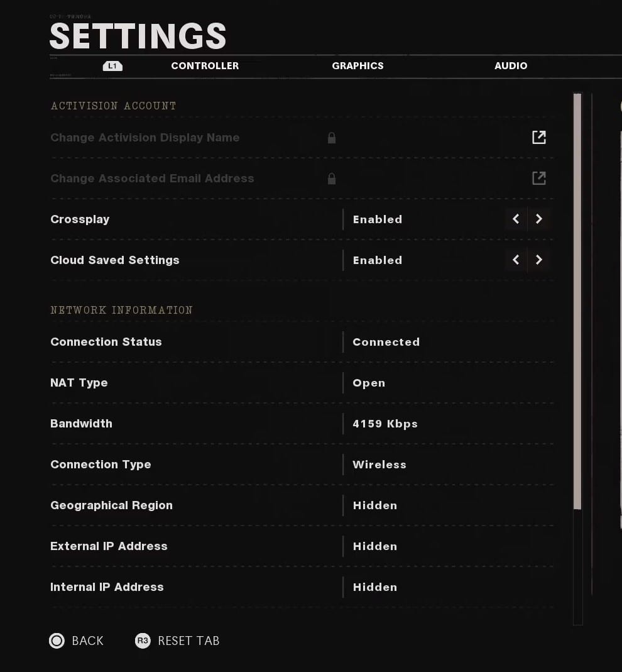
Task: Toggle Crossplay using its left arrow
Action: tap(516, 219)
